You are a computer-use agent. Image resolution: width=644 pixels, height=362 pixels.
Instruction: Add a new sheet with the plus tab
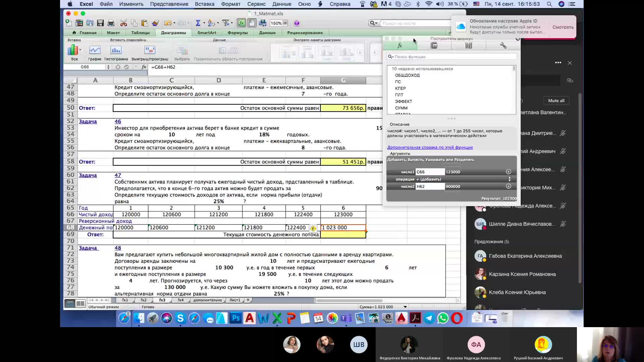pyautogui.click(x=248, y=300)
